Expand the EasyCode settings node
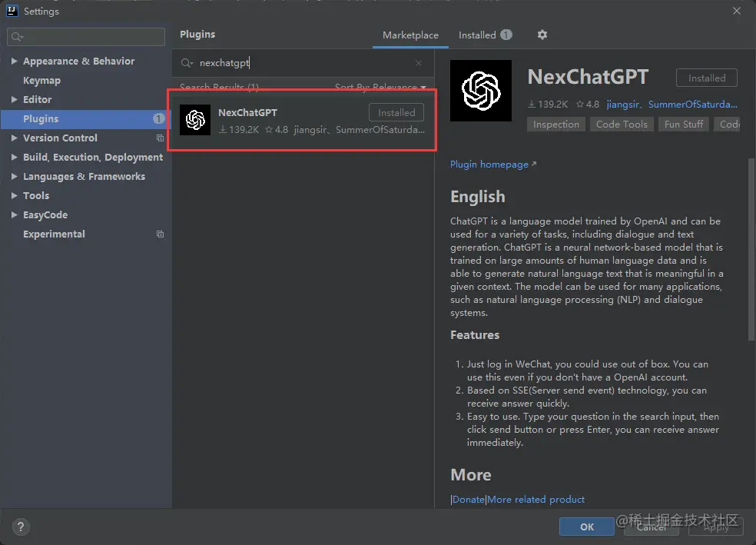756x545 pixels. point(14,214)
